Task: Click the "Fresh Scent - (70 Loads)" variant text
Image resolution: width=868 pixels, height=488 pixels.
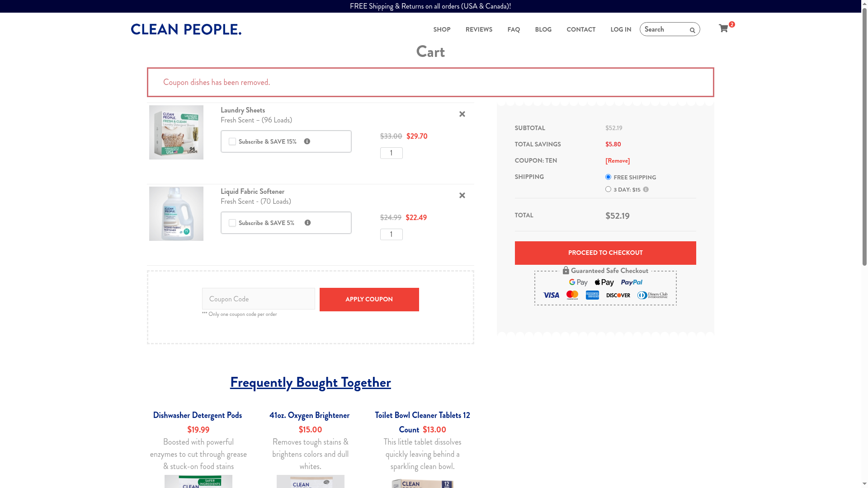Action: point(256,202)
